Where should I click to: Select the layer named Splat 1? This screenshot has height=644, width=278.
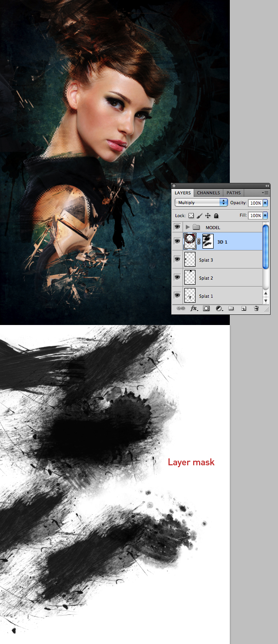coord(206,296)
